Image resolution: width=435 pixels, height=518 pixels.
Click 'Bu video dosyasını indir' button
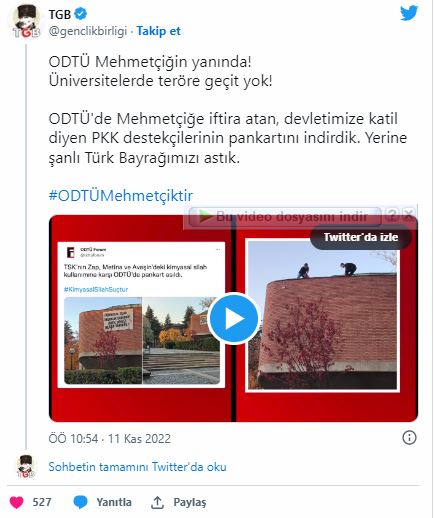pos(285,216)
